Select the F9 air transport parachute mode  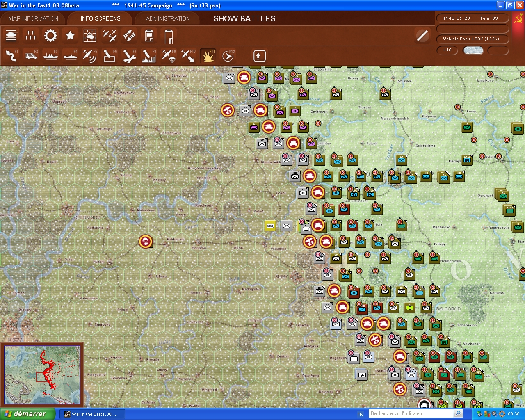click(x=169, y=55)
